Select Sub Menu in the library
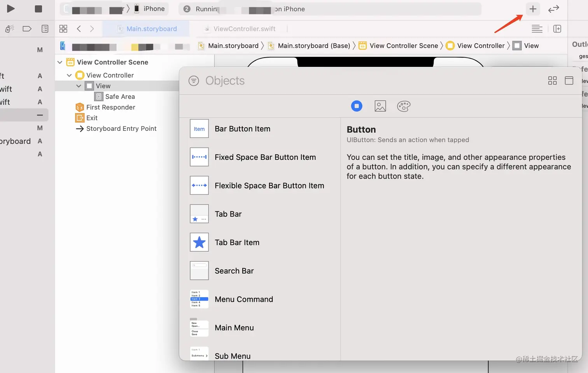The image size is (588, 373). coord(260,354)
